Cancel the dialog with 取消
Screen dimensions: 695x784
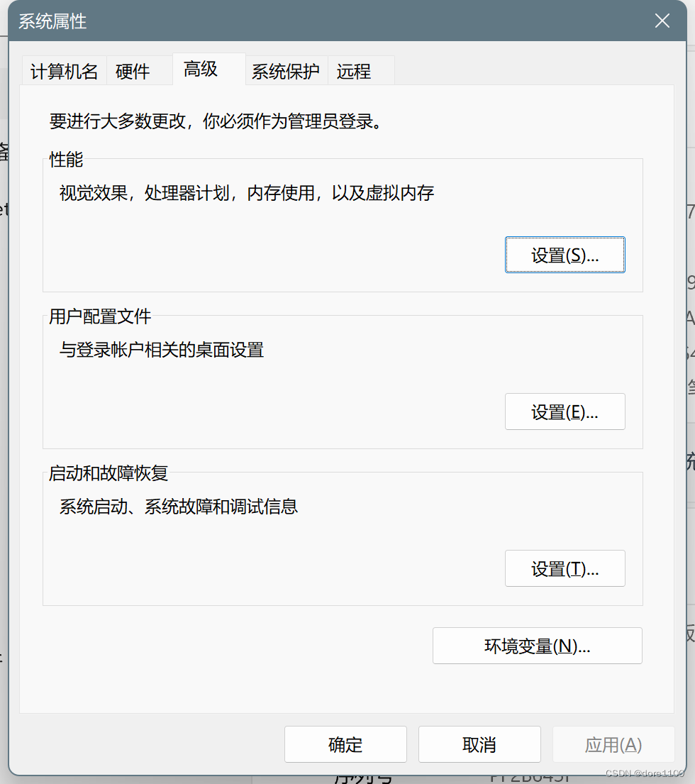479,744
